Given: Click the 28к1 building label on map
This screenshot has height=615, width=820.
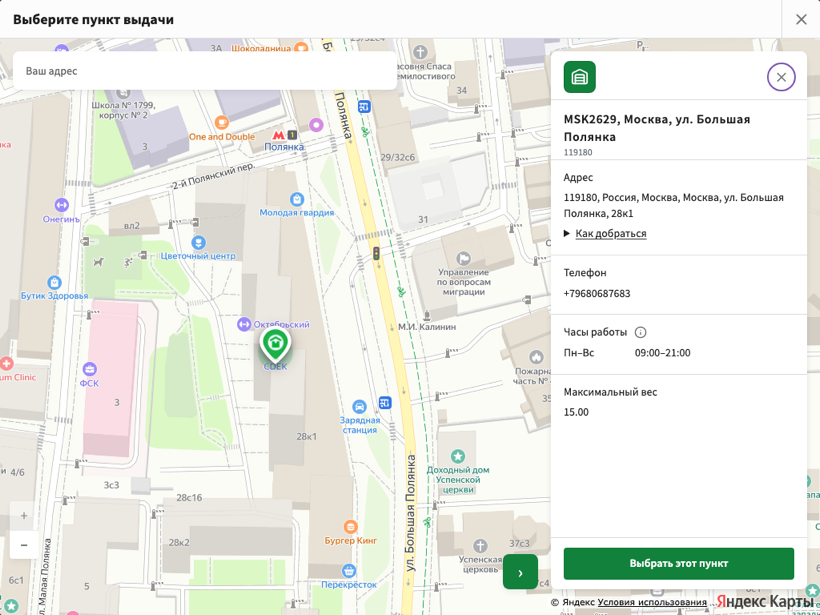Looking at the screenshot, I should pos(306,436).
